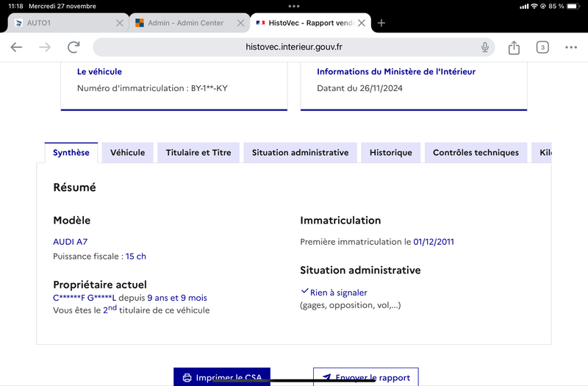Screen dimensions: 588x386
Task: Go back with the browser back arrow
Action: [x=16, y=47]
